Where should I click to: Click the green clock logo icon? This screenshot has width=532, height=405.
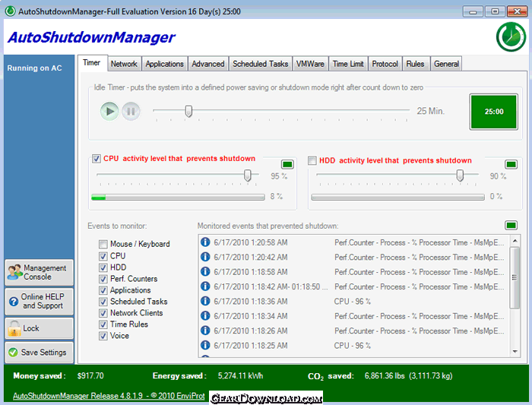pos(511,37)
